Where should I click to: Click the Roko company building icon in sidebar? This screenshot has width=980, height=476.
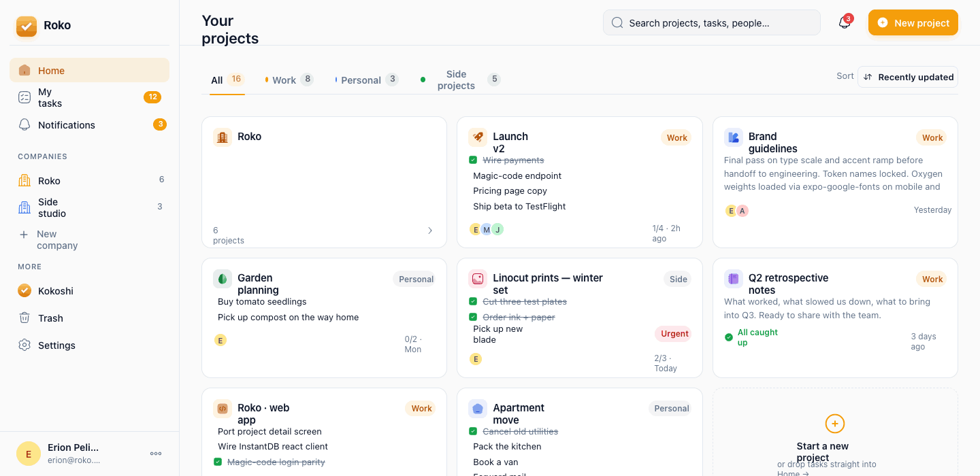(24, 180)
